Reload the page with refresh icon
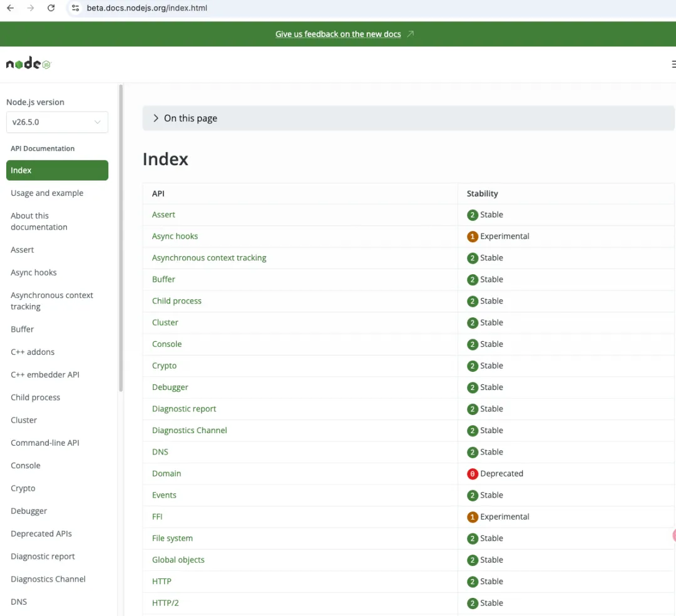This screenshot has width=676, height=616. 51,8
